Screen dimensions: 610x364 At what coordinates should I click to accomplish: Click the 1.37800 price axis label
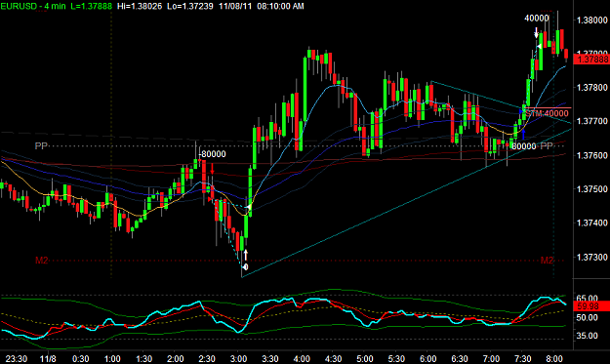coord(592,88)
